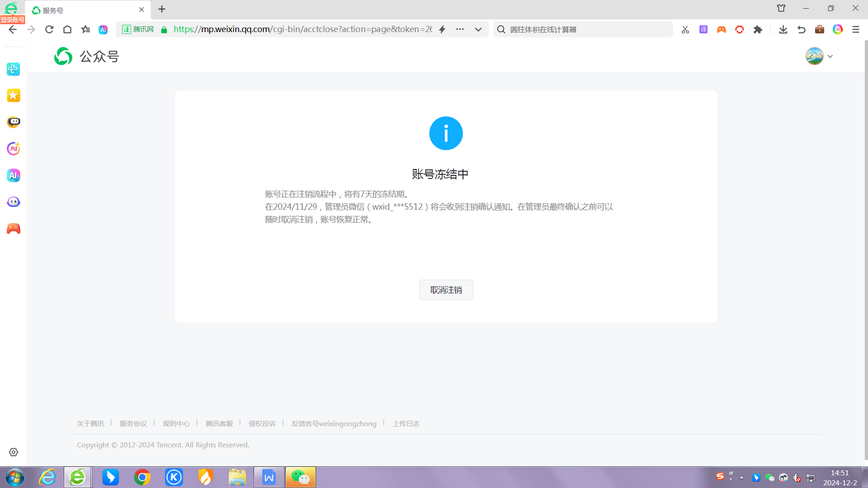The width and height of the screenshot is (868, 488).
Task: Click the yellow star sidebar icon
Action: coord(14,95)
